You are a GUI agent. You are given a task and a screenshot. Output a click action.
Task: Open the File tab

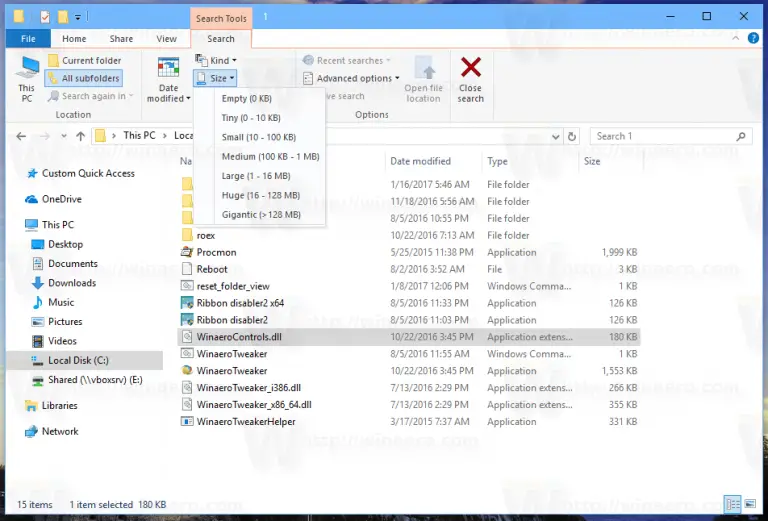[x=28, y=39]
